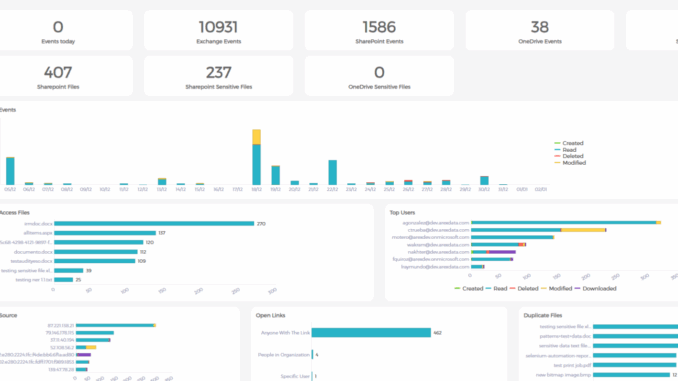
Task: Open the OneDrive Events card showing 38
Action: [540, 30]
